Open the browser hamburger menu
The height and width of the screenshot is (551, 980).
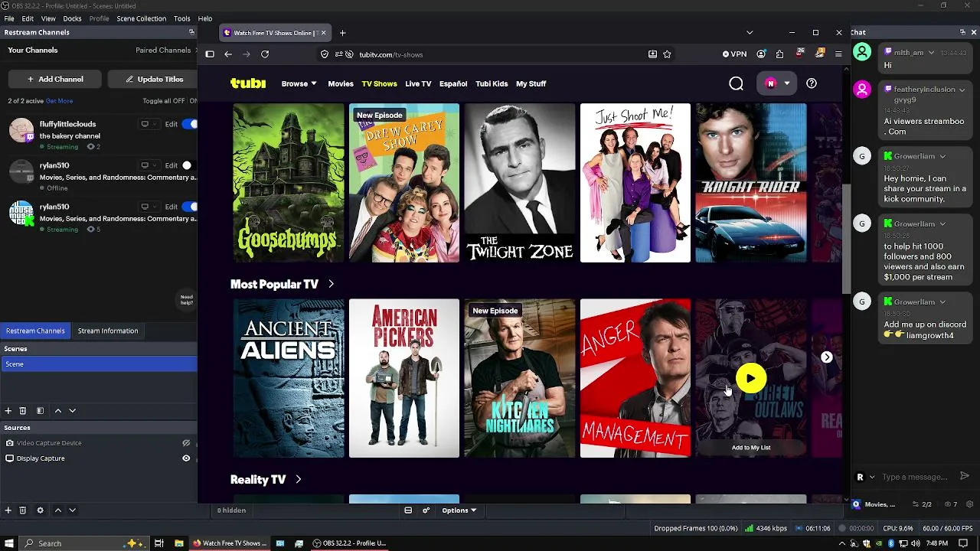(838, 54)
